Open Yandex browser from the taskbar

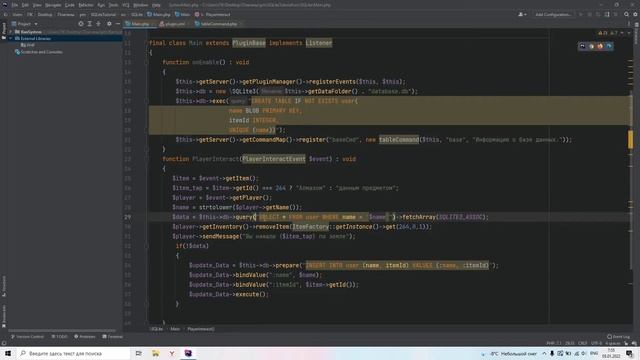point(172,353)
